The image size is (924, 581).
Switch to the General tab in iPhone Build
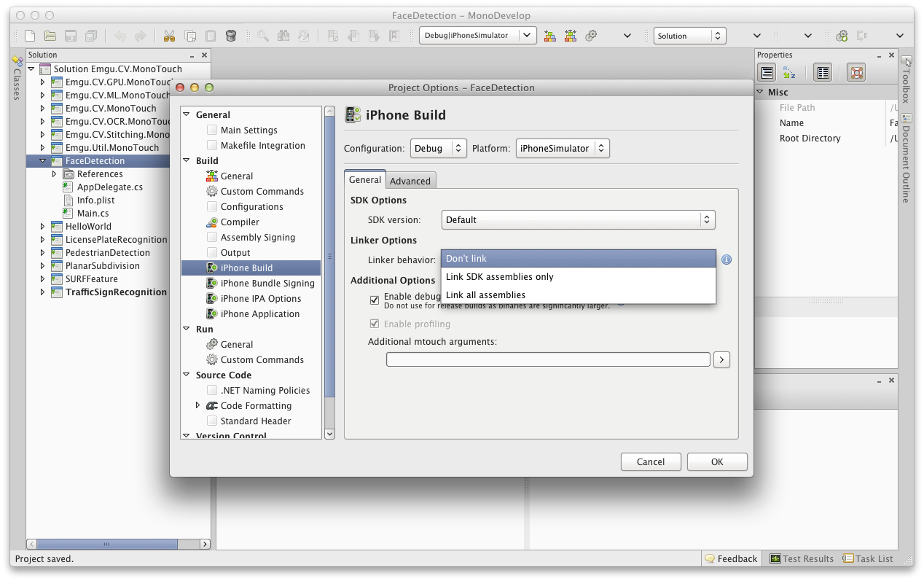pos(365,179)
